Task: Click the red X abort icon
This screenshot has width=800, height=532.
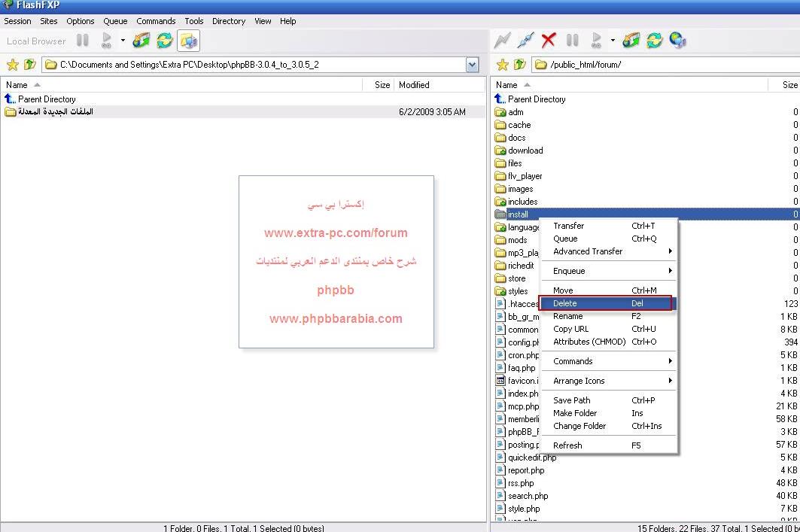Action: (549, 41)
